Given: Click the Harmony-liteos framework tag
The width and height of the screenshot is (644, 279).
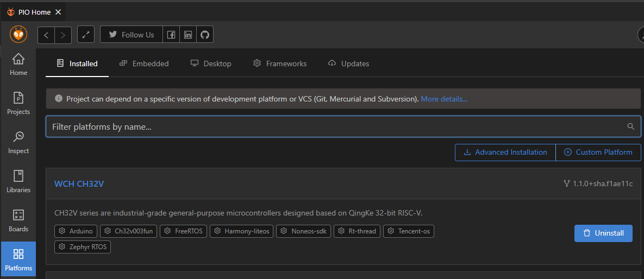Looking at the screenshot, I should 241,231.
